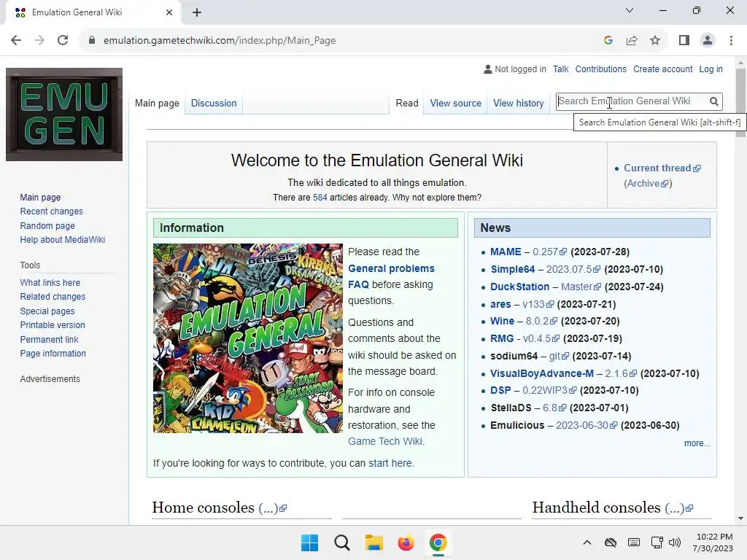747x560 pixels.
Task: Select the Read tab
Action: (x=407, y=103)
